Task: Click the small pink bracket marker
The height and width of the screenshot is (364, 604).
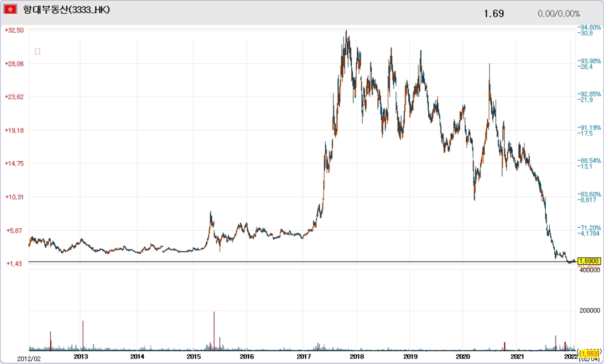Action: pos(37,51)
